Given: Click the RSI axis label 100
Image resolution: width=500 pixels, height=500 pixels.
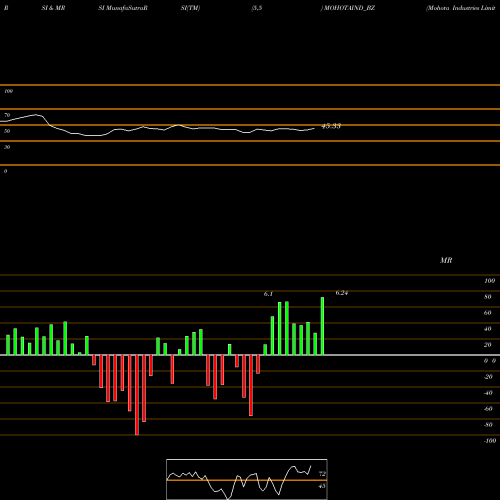Looking at the screenshot, I should (x=8, y=91).
